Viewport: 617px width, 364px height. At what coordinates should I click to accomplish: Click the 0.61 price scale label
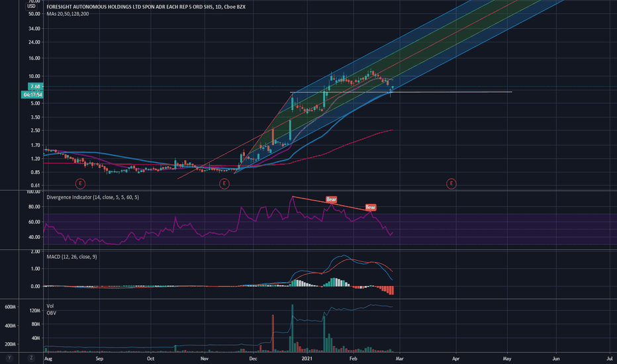35,185
